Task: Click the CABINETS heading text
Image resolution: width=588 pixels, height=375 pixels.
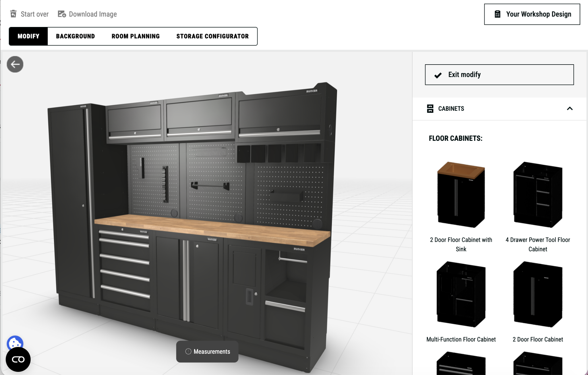Action: coord(451,108)
